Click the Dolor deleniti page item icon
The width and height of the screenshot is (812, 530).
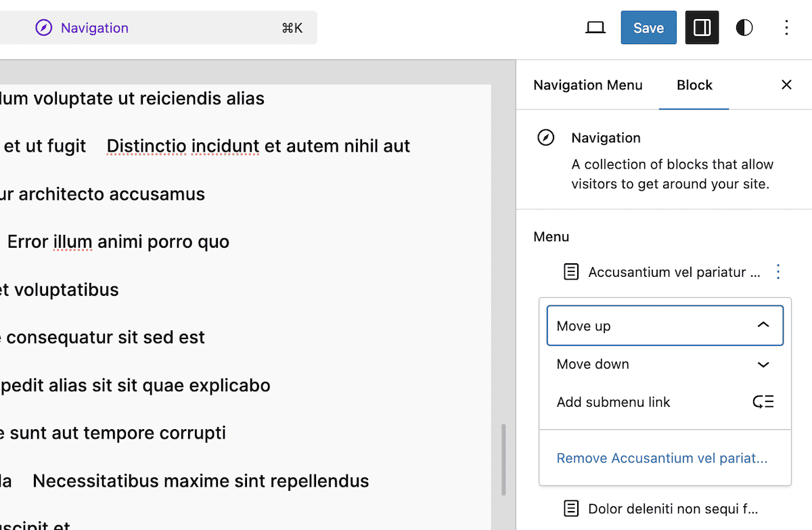[x=571, y=508]
